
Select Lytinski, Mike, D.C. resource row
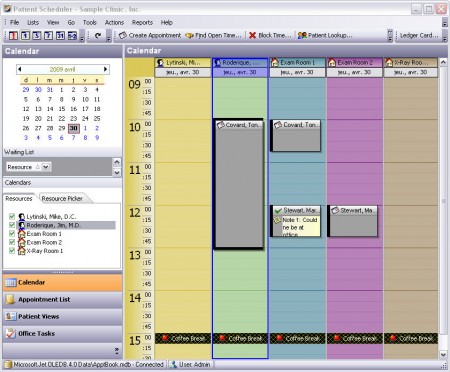click(x=51, y=217)
